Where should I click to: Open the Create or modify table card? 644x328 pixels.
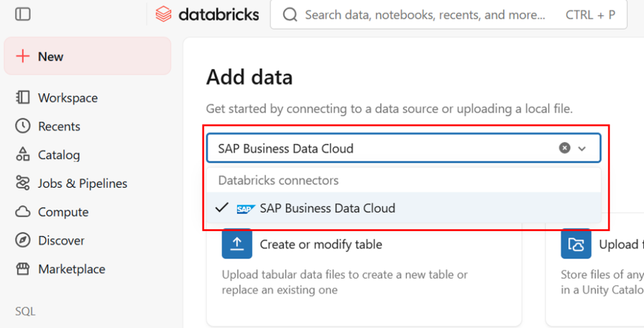click(364, 275)
